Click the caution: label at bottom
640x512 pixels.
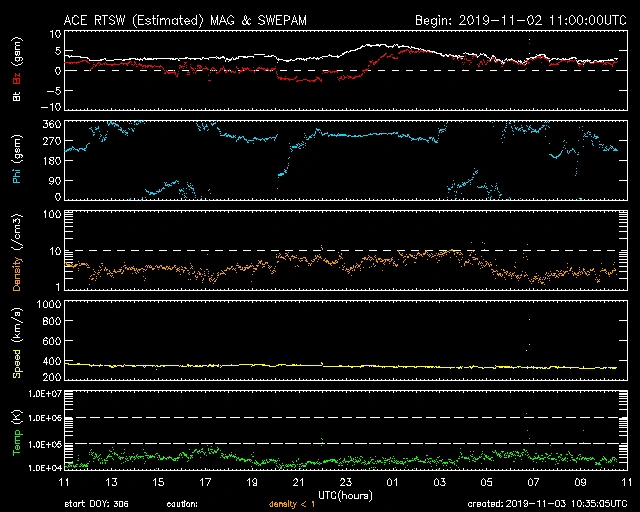[180, 504]
